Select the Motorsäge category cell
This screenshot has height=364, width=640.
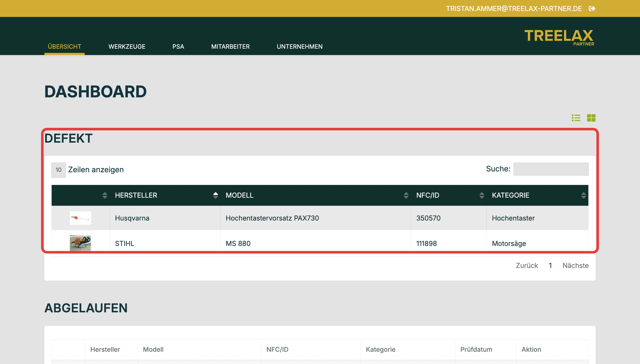click(538, 243)
